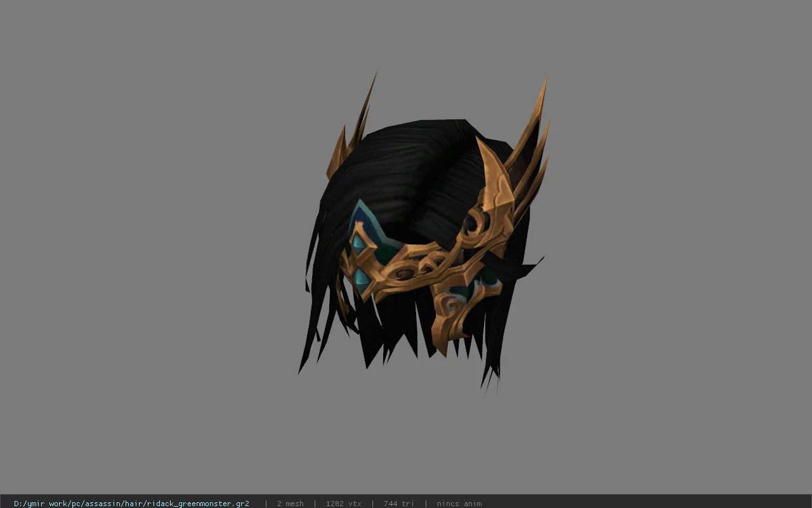Image resolution: width=812 pixels, height=508 pixels.
Task: Select the "744 tri" triangle count
Action: [399, 504]
